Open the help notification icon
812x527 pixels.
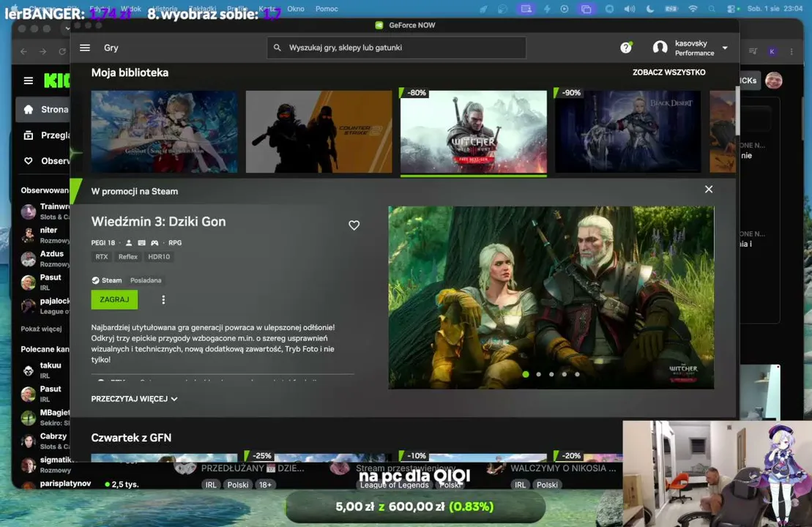coord(626,48)
